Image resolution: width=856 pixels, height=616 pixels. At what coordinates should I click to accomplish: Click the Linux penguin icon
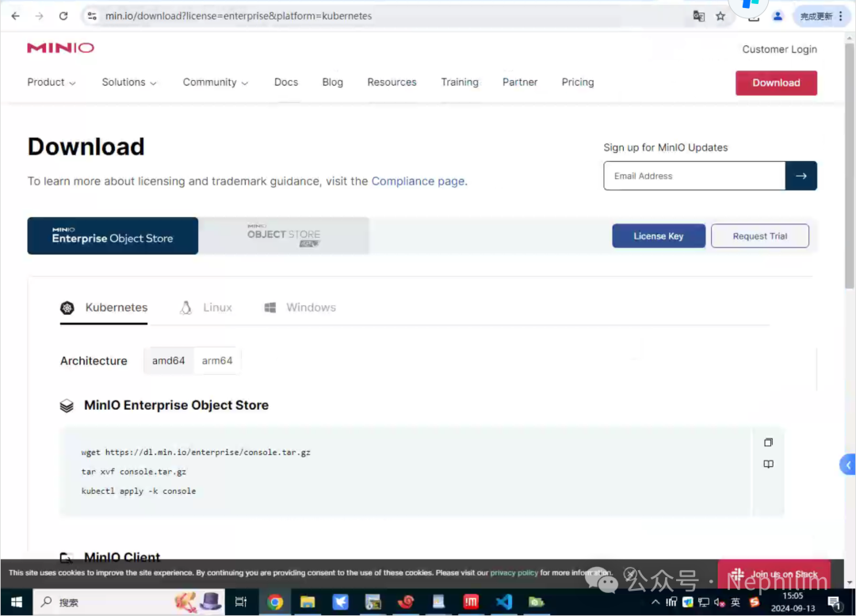point(185,308)
